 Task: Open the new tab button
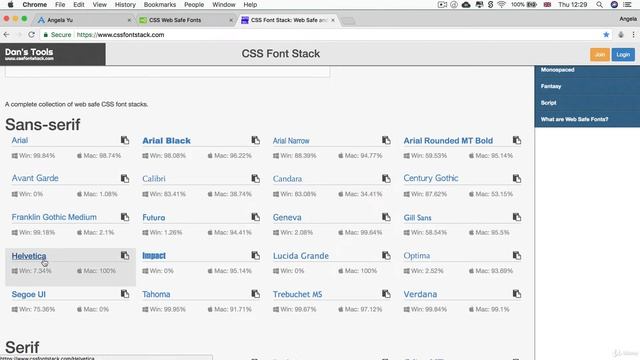(348, 21)
